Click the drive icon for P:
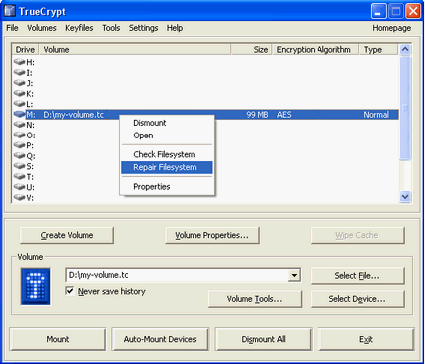 pyautogui.click(x=20, y=145)
